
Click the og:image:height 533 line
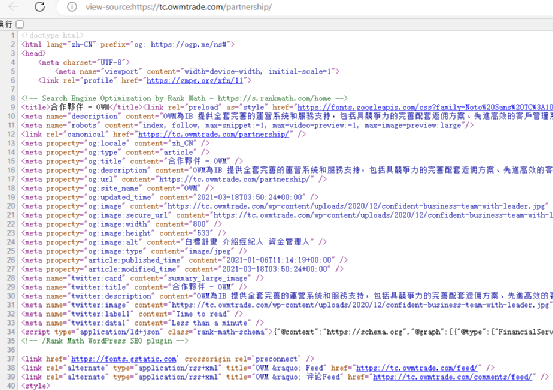(x=123, y=233)
